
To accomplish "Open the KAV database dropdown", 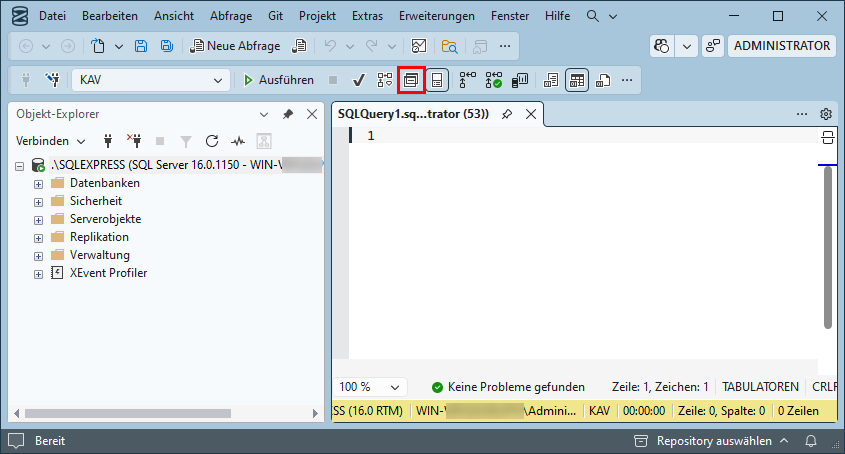I will coord(218,80).
